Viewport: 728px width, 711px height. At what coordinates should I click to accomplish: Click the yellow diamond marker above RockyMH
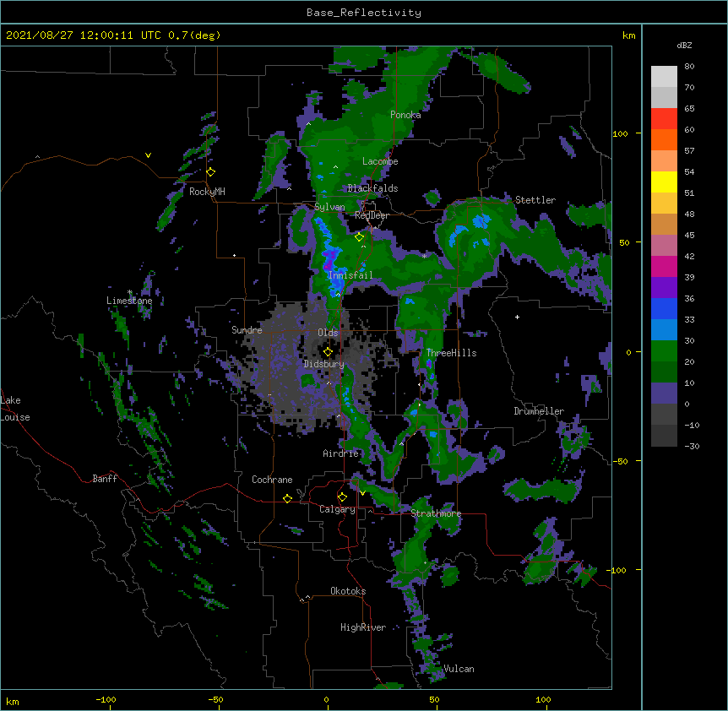[x=211, y=172]
